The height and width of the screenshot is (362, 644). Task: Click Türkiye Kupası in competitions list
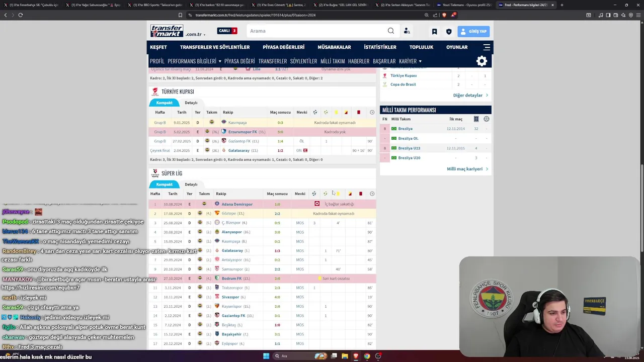404,75
